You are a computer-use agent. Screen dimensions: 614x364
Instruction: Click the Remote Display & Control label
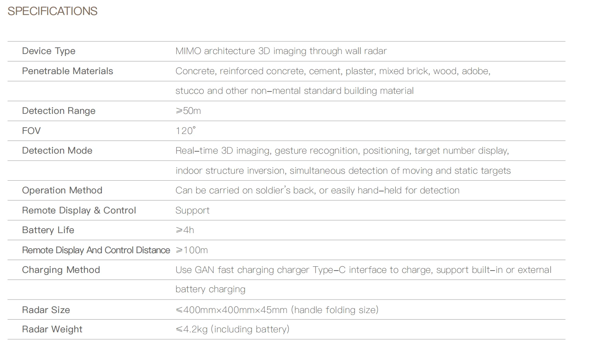click(x=79, y=210)
